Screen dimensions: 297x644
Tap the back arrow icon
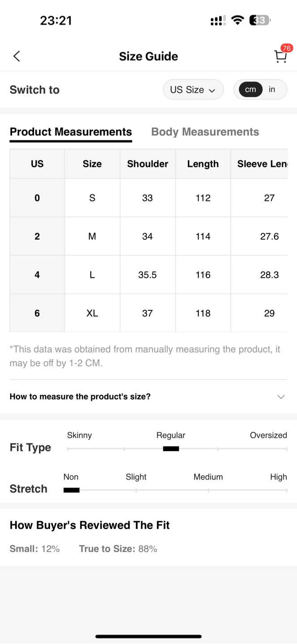coord(17,56)
